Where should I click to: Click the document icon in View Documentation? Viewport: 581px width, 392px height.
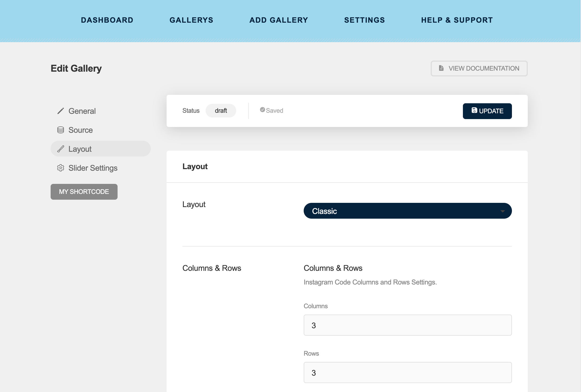coord(441,68)
